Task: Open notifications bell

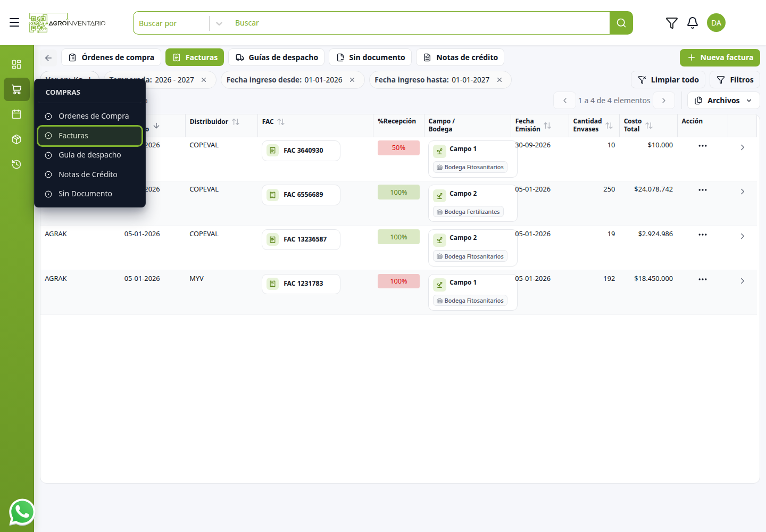Action: click(692, 23)
